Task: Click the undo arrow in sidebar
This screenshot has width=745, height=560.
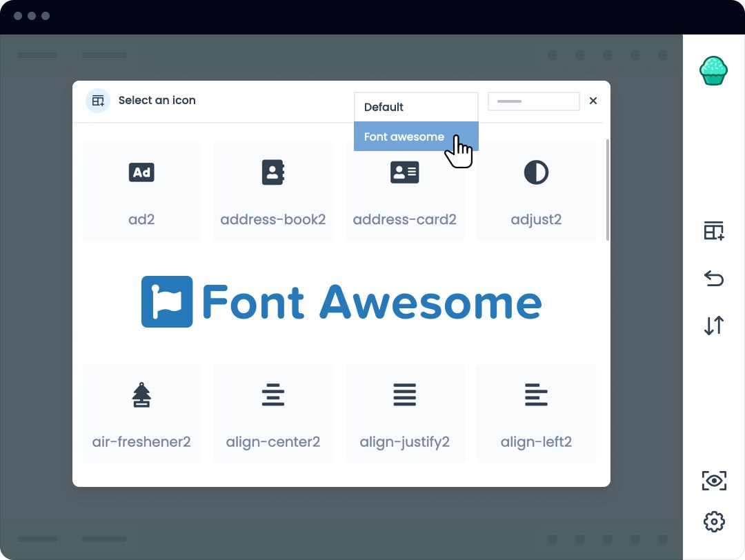Action: (714, 279)
